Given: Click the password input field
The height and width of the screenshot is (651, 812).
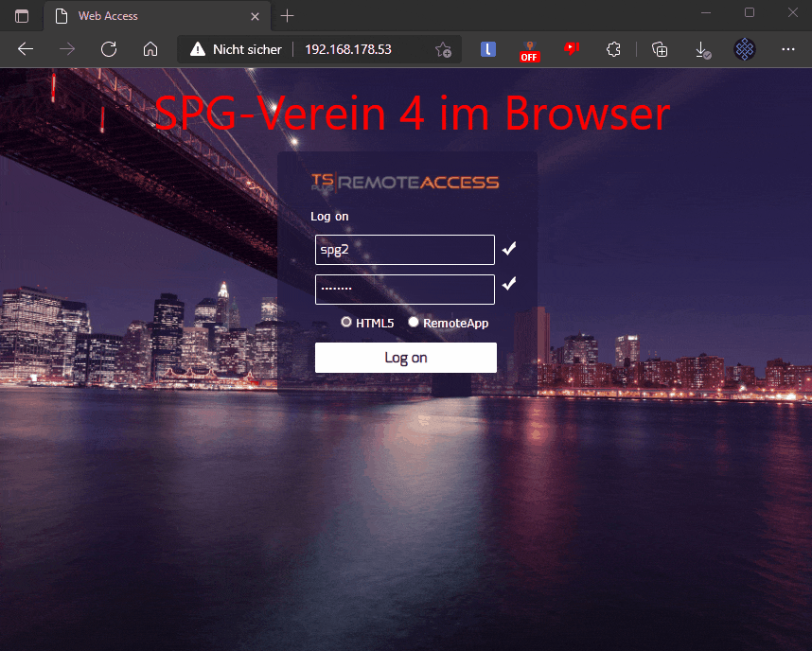Looking at the screenshot, I should click(x=404, y=289).
